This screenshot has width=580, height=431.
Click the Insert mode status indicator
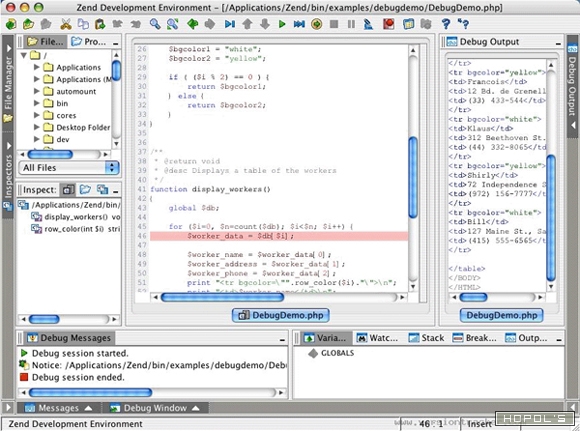[x=479, y=424]
